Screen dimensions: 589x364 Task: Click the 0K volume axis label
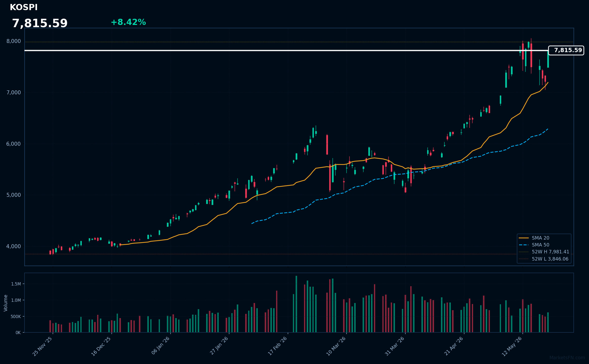pos(18,333)
